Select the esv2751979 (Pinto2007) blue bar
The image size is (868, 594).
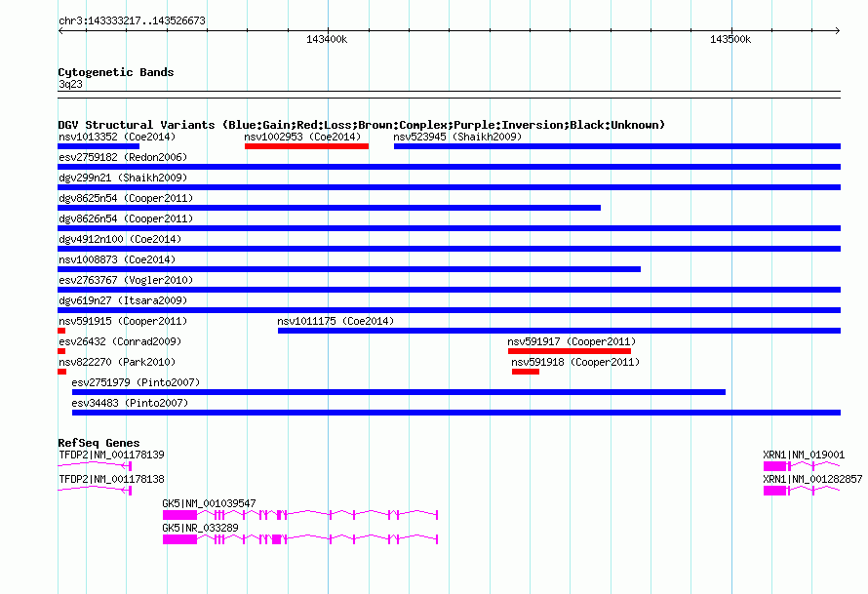399,392
